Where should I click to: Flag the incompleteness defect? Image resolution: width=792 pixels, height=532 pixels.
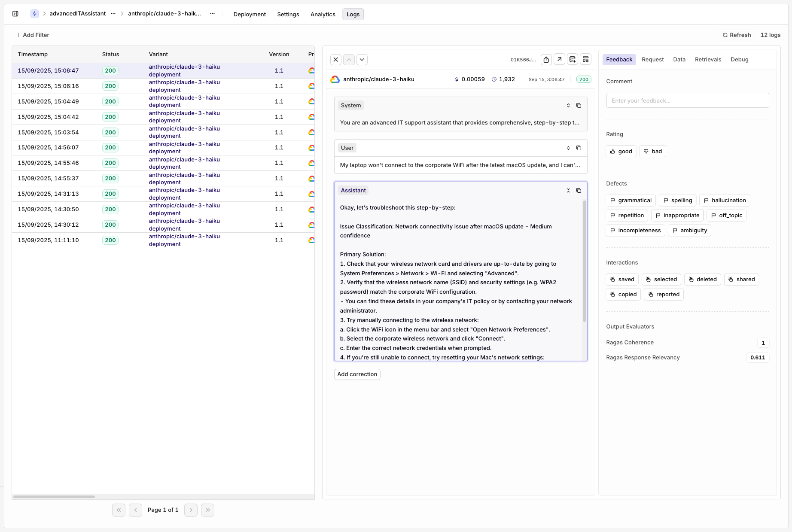(636, 231)
